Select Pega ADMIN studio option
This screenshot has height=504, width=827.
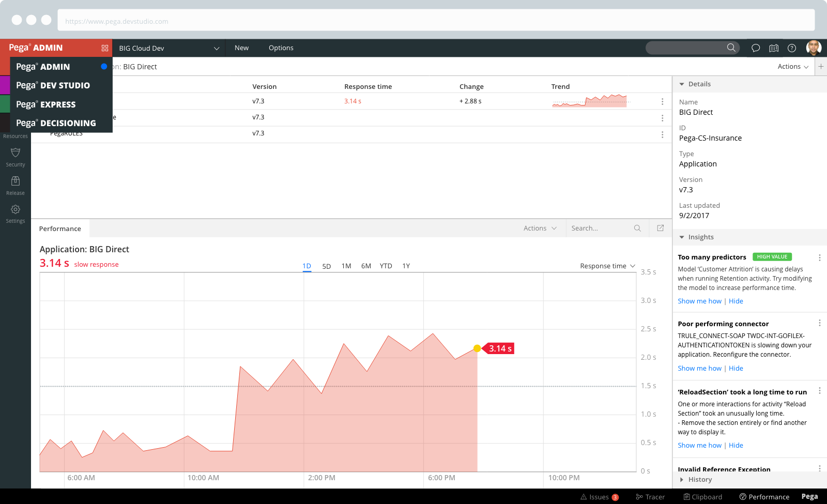tap(62, 67)
